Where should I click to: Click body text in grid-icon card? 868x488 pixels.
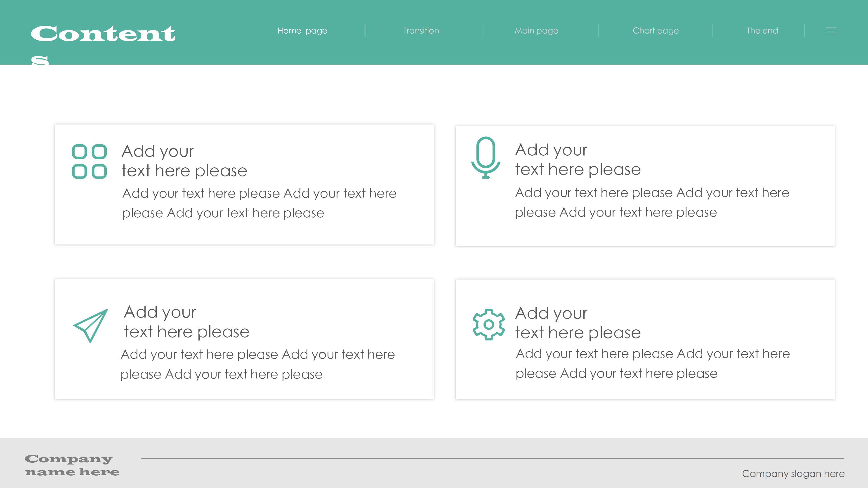259,203
